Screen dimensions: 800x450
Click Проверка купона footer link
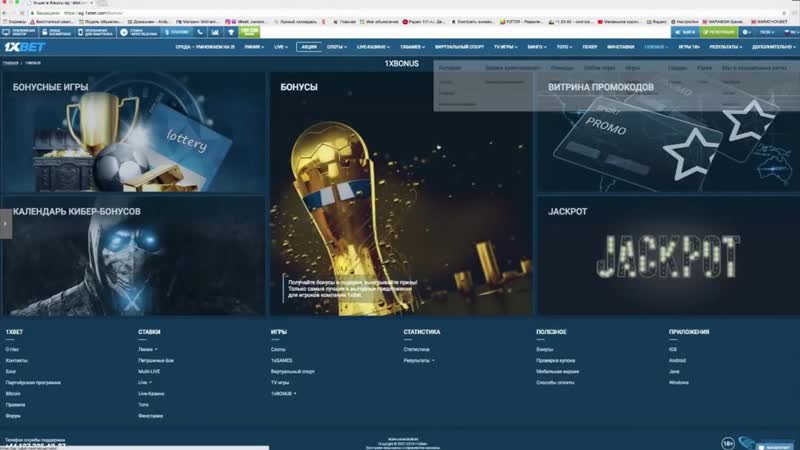(556, 361)
